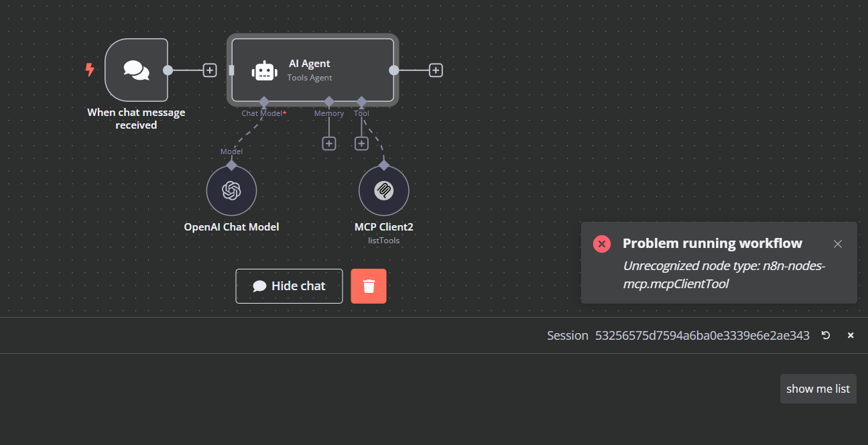Close the chat session panel
Viewport: 868px width, 445px height.
point(851,335)
